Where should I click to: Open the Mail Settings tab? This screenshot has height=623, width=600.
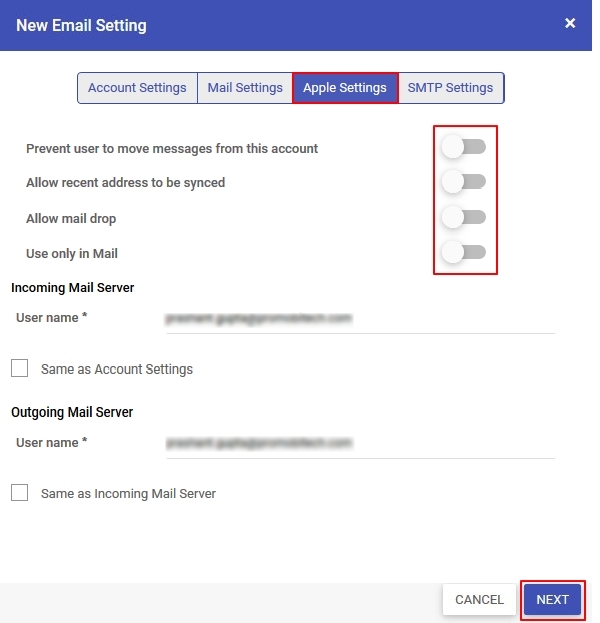pyautogui.click(x=245, y=88)
